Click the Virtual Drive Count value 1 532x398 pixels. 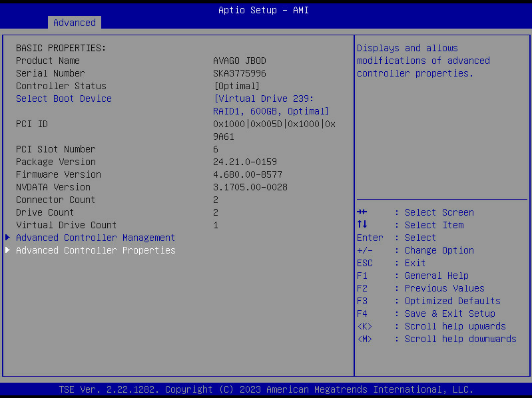coord(216,225)
